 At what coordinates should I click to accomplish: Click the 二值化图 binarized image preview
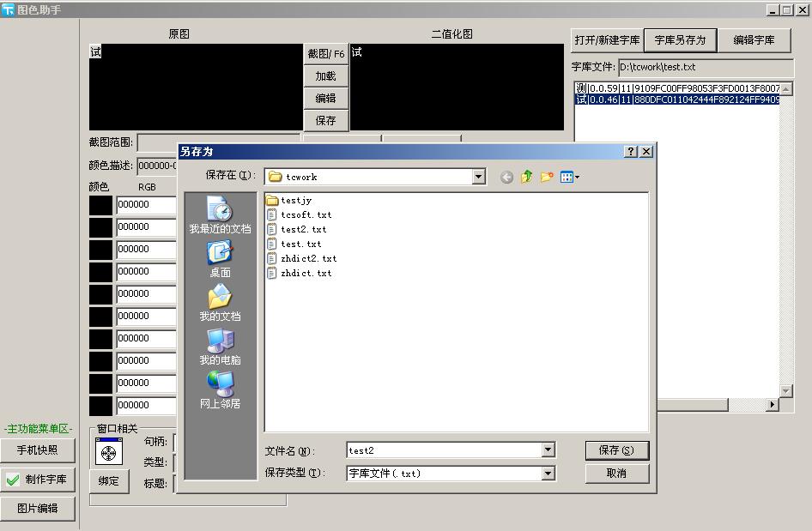click(458, 87)
